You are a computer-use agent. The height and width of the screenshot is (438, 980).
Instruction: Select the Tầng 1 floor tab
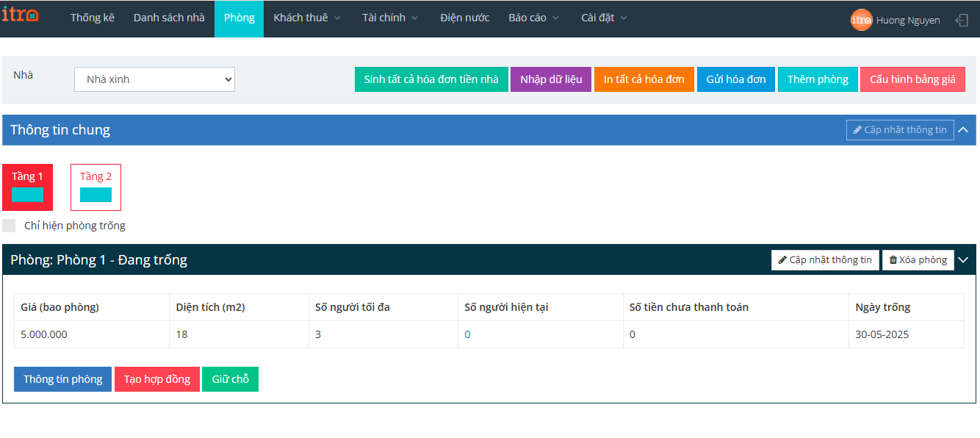coord(27,176)
